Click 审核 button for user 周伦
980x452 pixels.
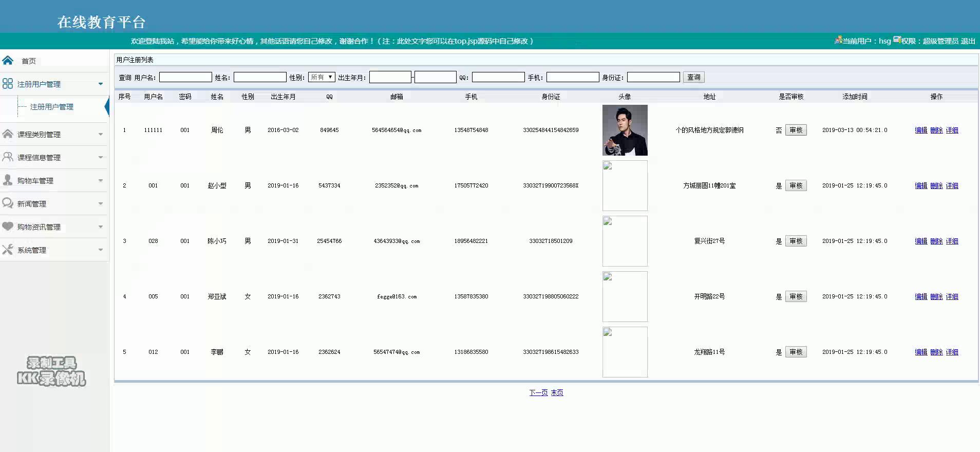796,130
